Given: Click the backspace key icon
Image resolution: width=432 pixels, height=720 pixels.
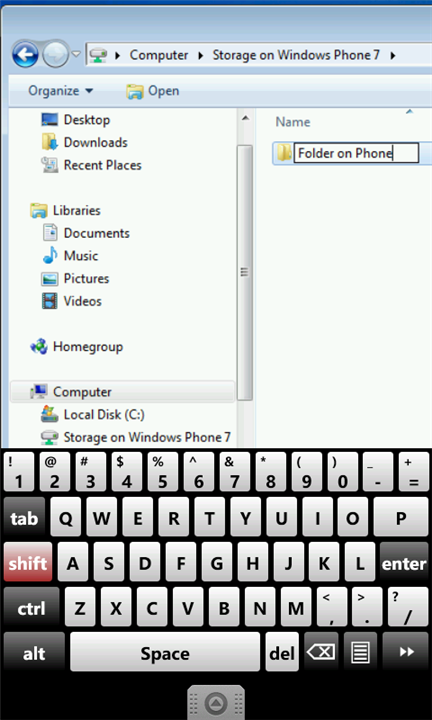Looking at the screenshot, I should pyautogui.click(x=321, y=651).
